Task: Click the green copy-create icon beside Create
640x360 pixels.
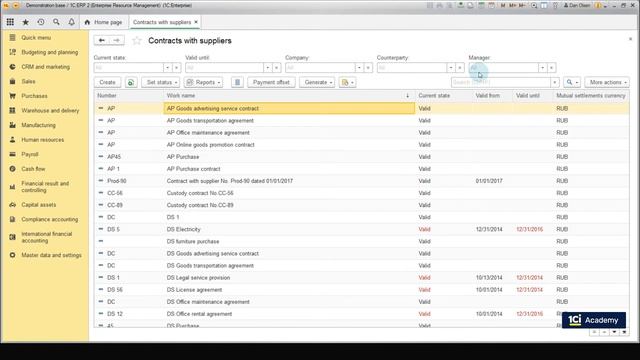Action: pyautogui.click(x=131, y=82)
